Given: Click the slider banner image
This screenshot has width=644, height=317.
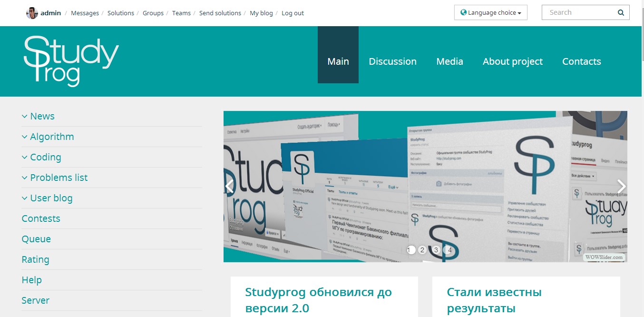Looking at the screenshot, I should 425,187.
